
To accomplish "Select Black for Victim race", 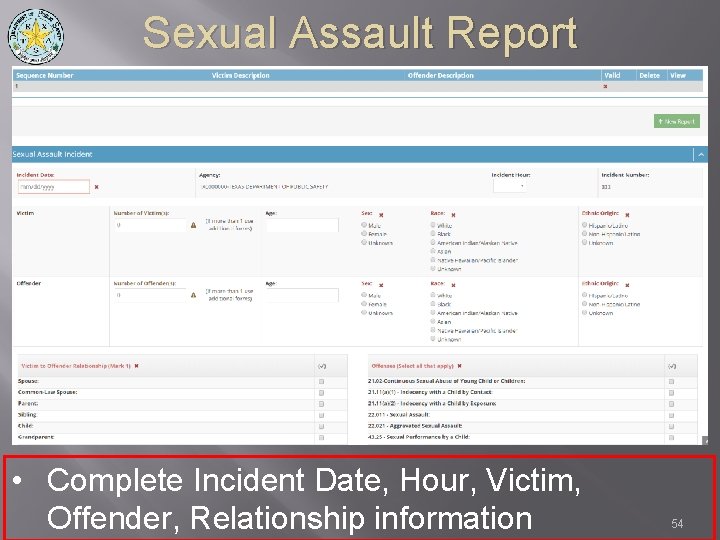I will pyautogui.click(x=433, y=234).
